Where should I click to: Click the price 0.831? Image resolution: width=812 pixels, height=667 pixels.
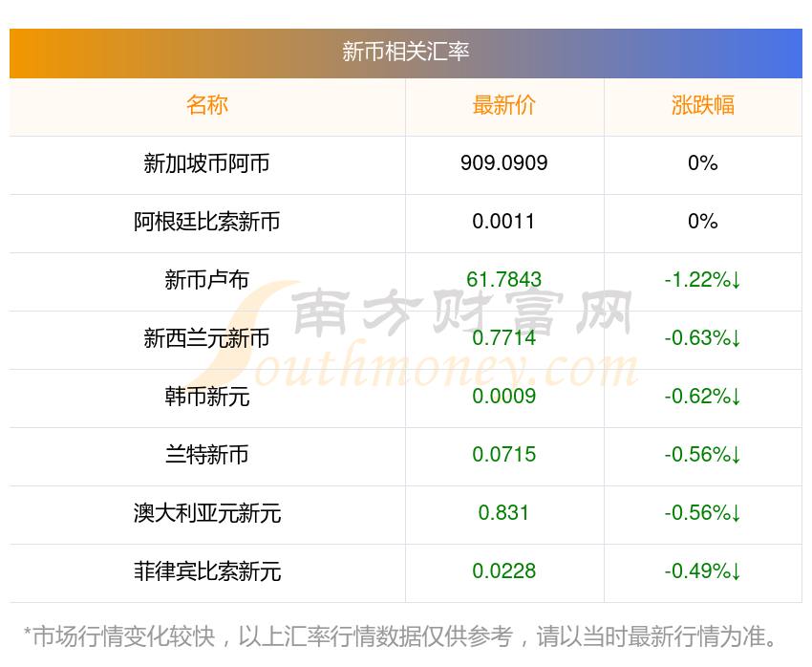point(503,513)
